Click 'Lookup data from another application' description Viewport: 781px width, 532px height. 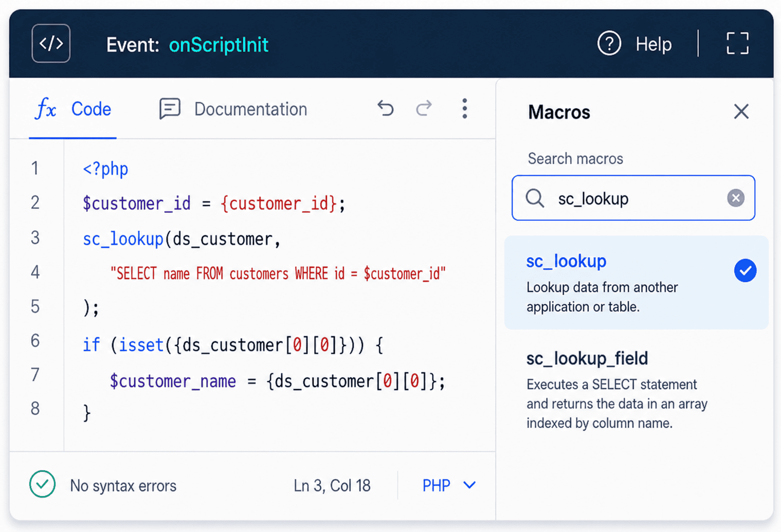click(602, 297)
